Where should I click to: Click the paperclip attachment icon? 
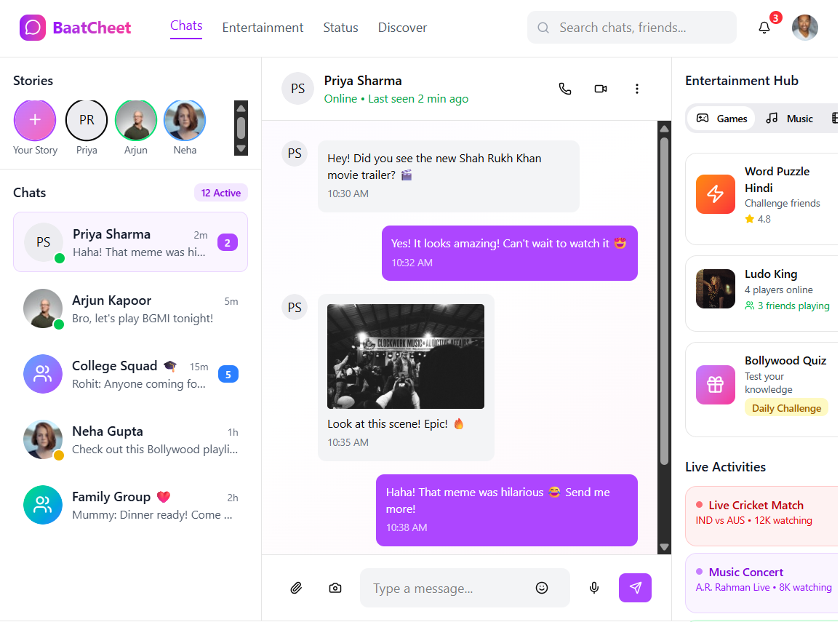click(296, 588)
